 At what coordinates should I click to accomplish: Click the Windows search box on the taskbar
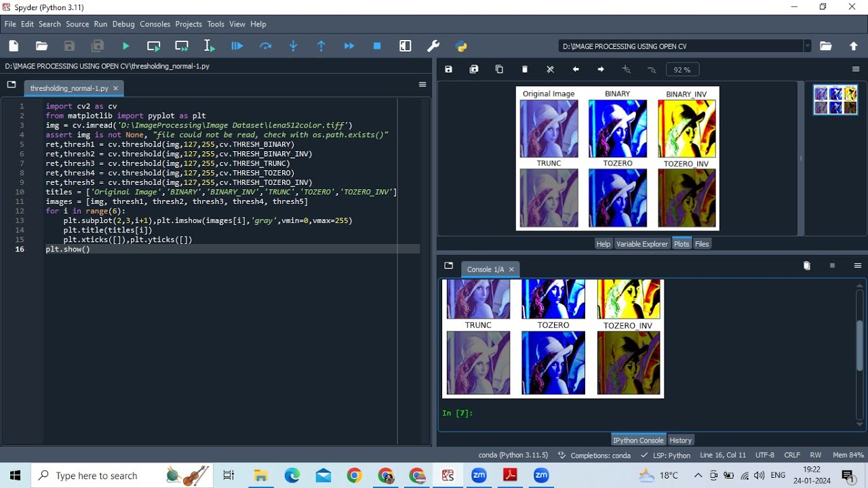(x=122, y=476)
